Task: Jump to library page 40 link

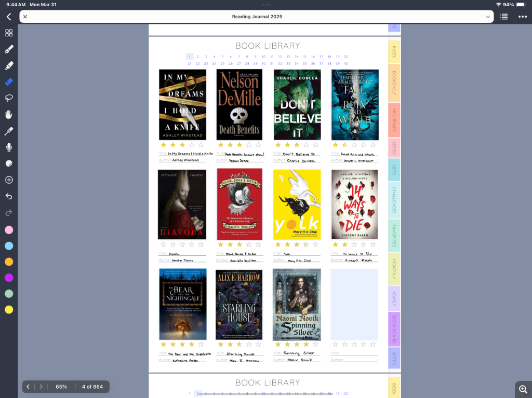Action: click(x=345, y=64)
